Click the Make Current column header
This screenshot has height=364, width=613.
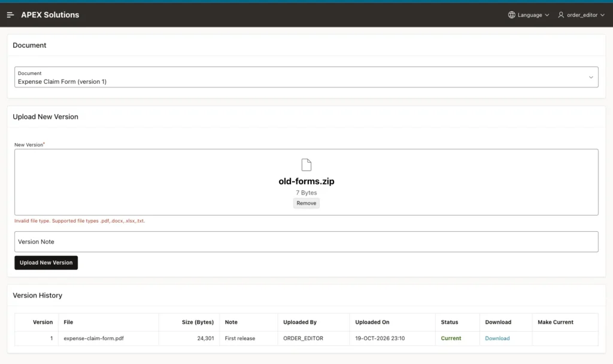[556, 322]
